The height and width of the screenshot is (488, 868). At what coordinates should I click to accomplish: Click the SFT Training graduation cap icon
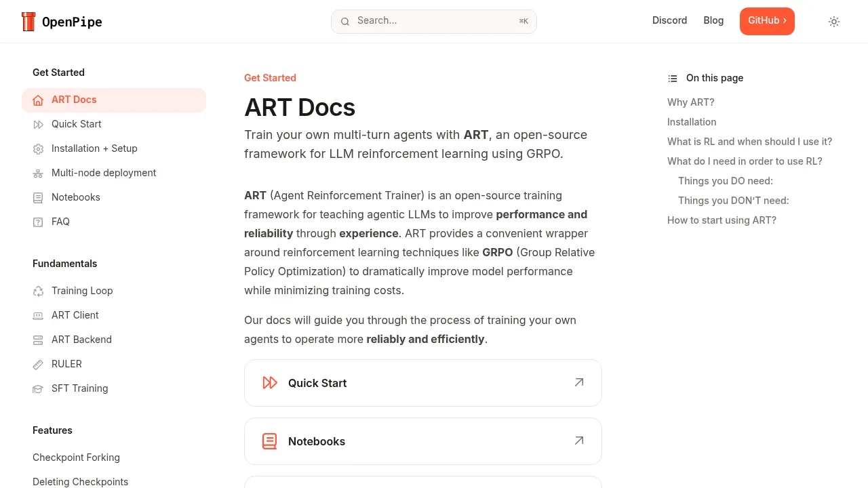tap(38, 389)
